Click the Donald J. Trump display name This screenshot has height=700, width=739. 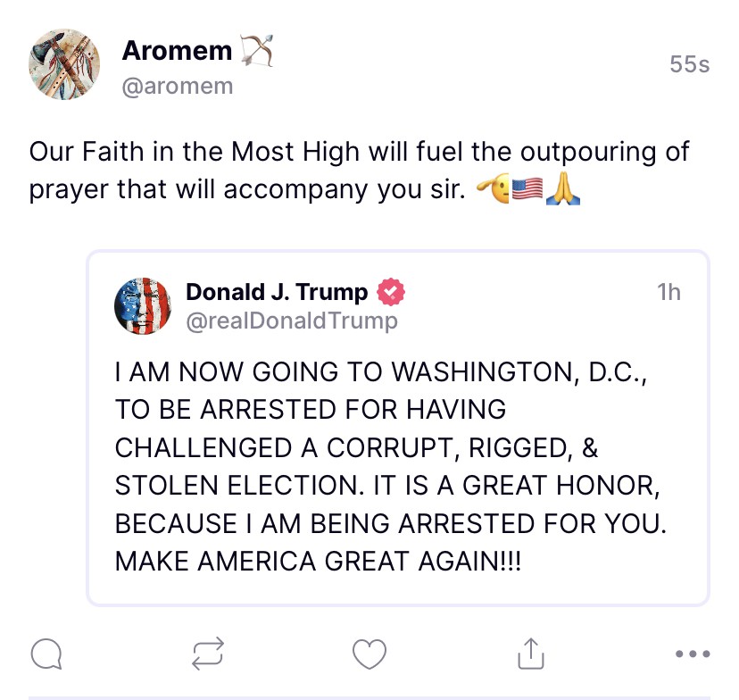(277, 292)
